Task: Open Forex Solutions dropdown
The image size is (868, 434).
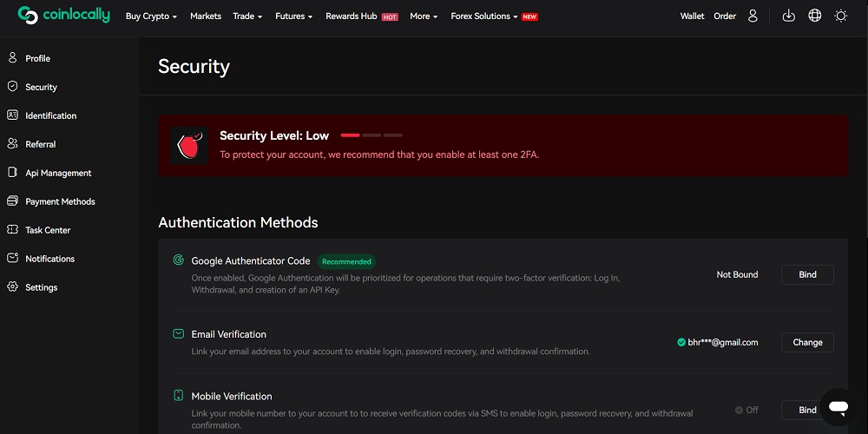Action: pyautogui.click(x=484, y=16)
